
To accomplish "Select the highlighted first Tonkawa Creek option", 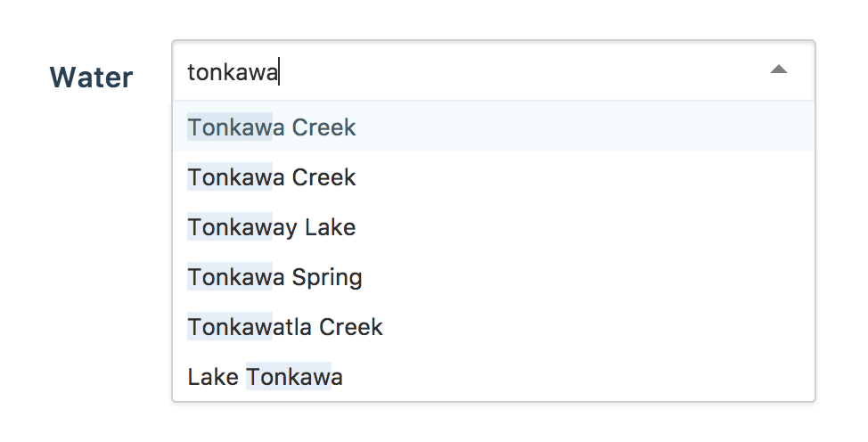I will pyautogui.click(x=272, y=127).
